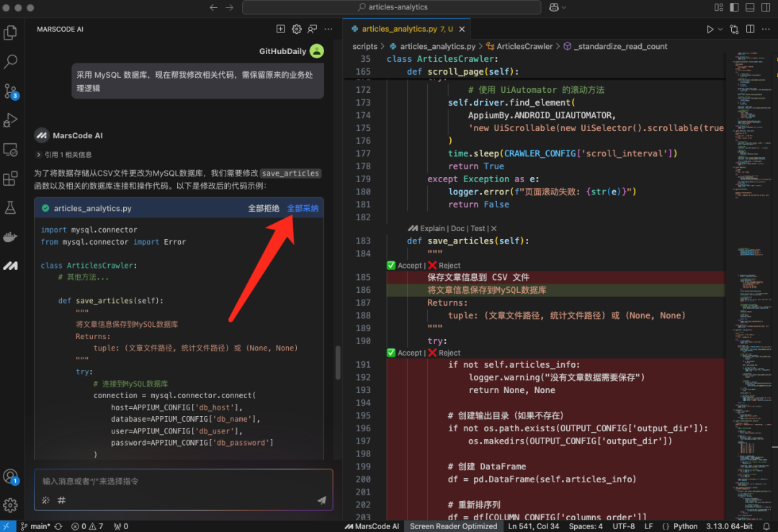Select Python language mode in the status bar

(685, 526)
